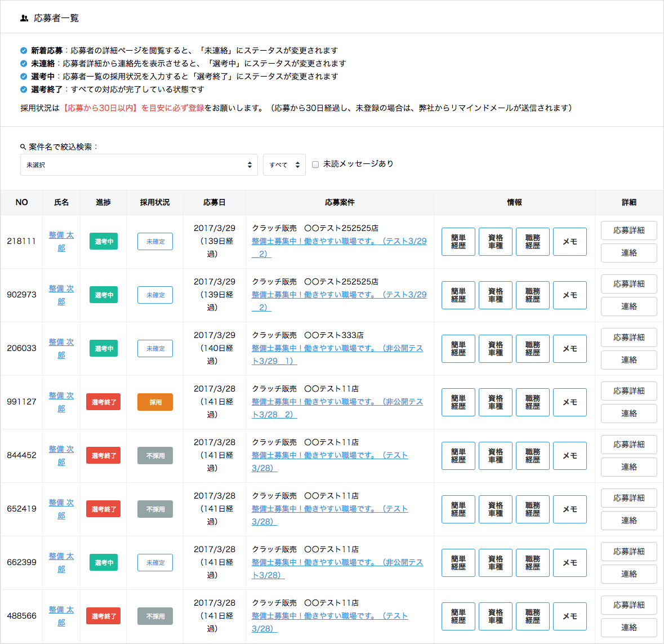Click the 採用 status for applicant 991127
Image resolution: width=664 pixels, height=644 pixels.
coord(155,402)
